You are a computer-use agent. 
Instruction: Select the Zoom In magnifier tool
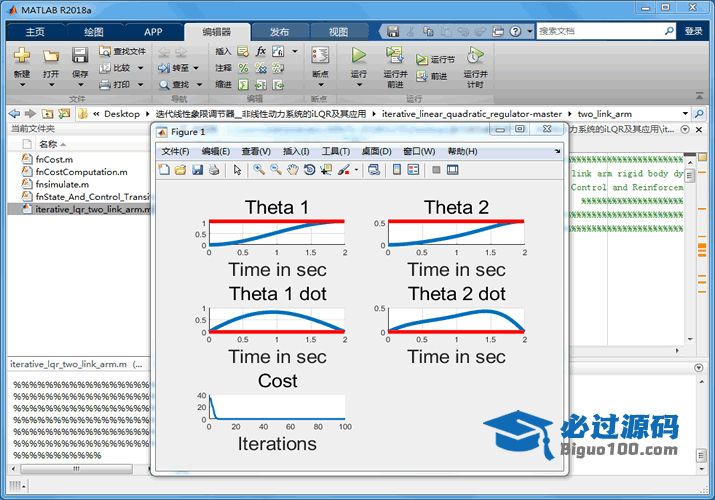point(259,170)
